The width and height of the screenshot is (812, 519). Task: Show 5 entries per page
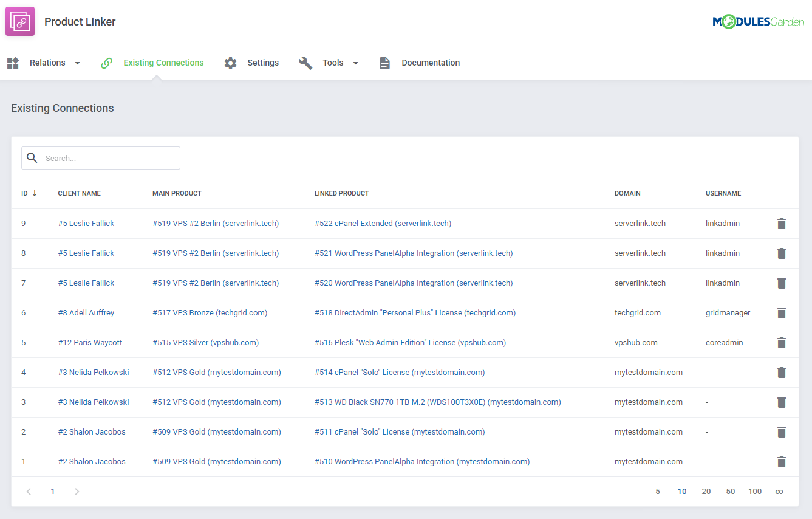click(658, 492)
